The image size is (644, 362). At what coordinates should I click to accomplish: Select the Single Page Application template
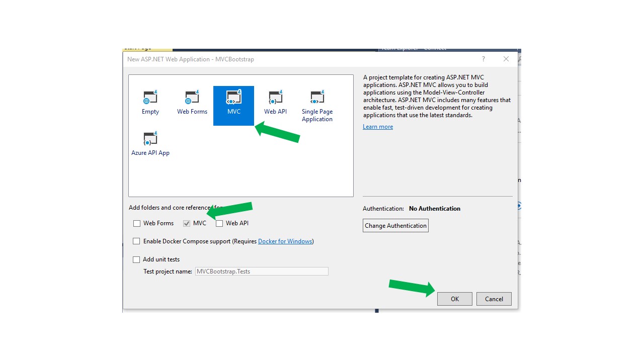317,106
